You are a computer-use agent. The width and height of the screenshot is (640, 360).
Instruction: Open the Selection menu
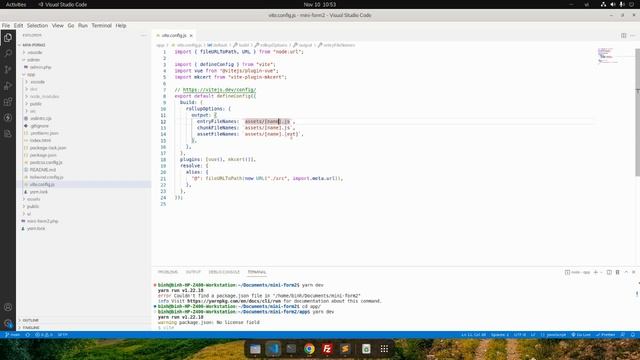[x=37, y=25]
